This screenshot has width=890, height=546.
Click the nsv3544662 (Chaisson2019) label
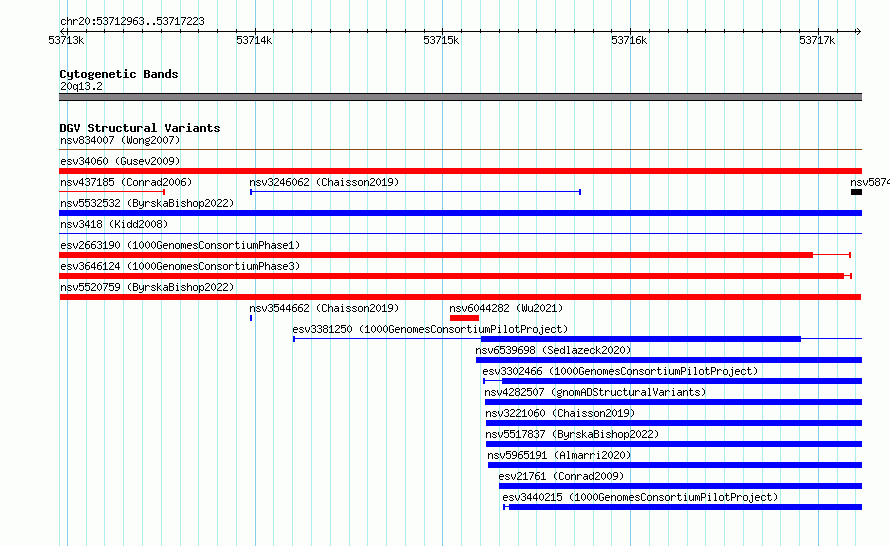tap(324, 308)
